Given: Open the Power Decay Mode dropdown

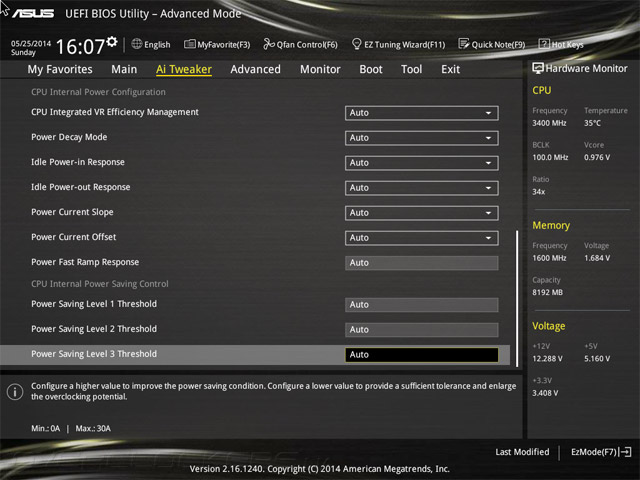Looking at the screenshot, I should click(x=422, y=138).
